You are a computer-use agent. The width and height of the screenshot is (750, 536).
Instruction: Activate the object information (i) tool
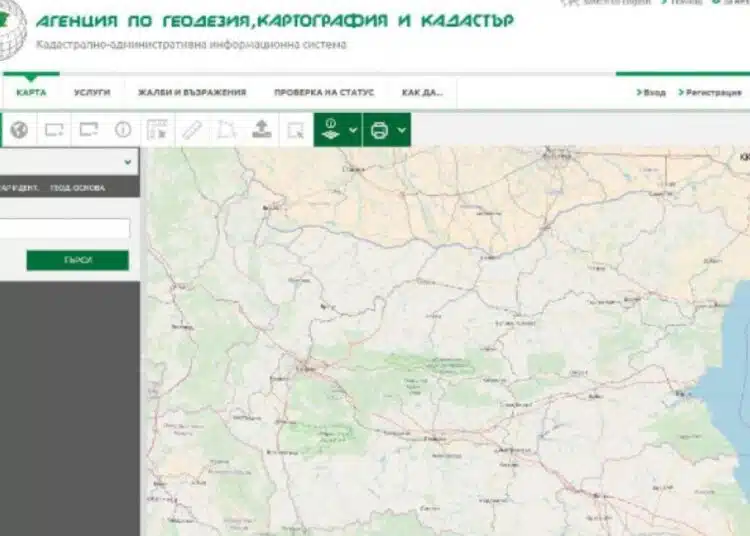click(123, 130)
